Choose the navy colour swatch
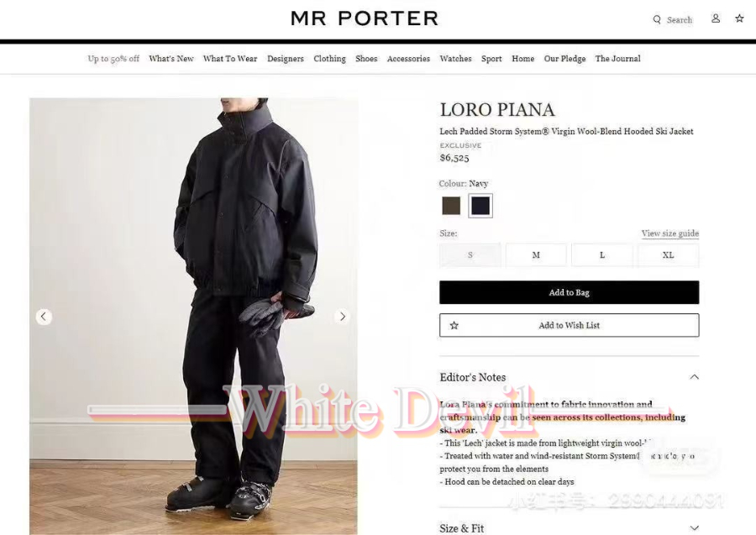The height and width of the screenshot is (535, 756). [x=480, y=206]
